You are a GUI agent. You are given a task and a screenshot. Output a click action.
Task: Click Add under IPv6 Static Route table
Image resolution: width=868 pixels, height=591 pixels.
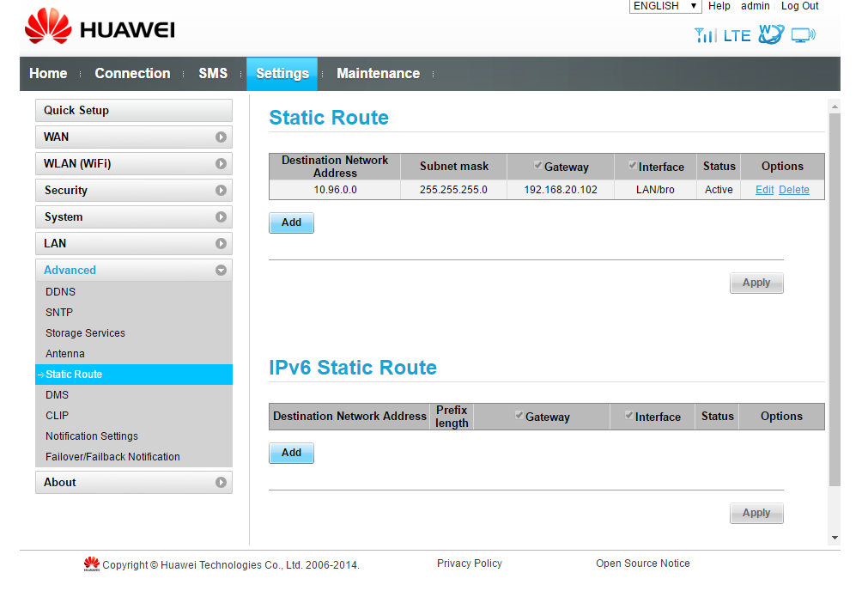[291, 453]
